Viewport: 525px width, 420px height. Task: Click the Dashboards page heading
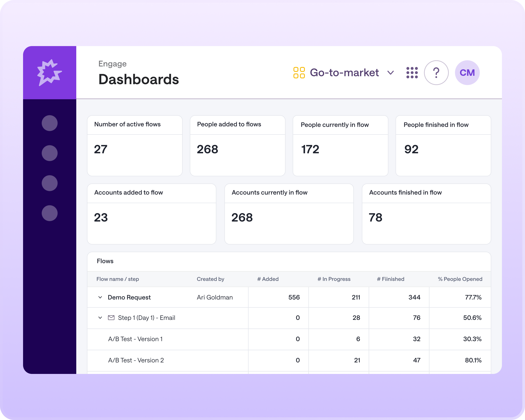(x=139, y=79)
